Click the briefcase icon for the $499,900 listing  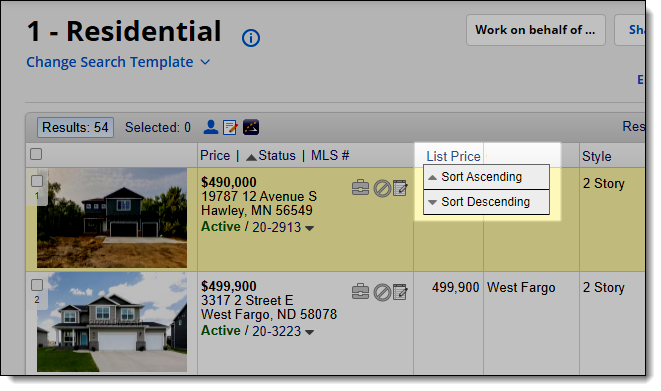click(x=360, y=292)
